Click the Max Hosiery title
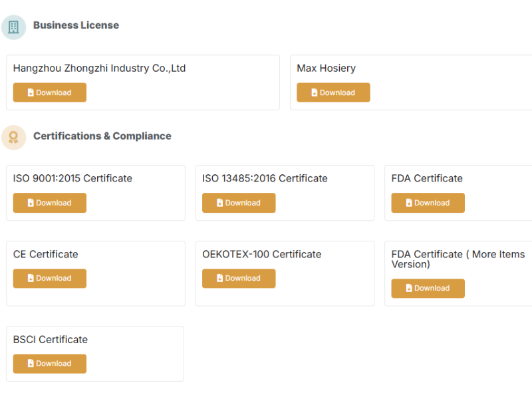 [326, 68]
